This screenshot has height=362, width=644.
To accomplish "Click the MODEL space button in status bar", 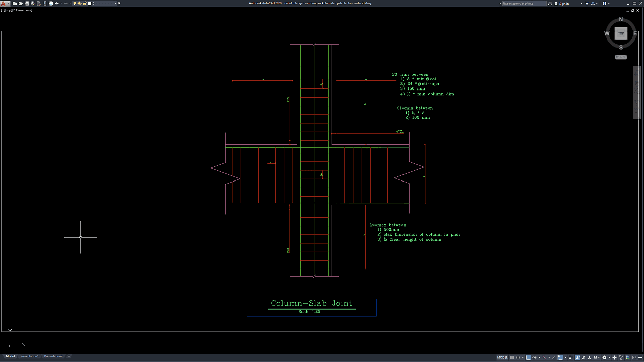I will 502,357.
